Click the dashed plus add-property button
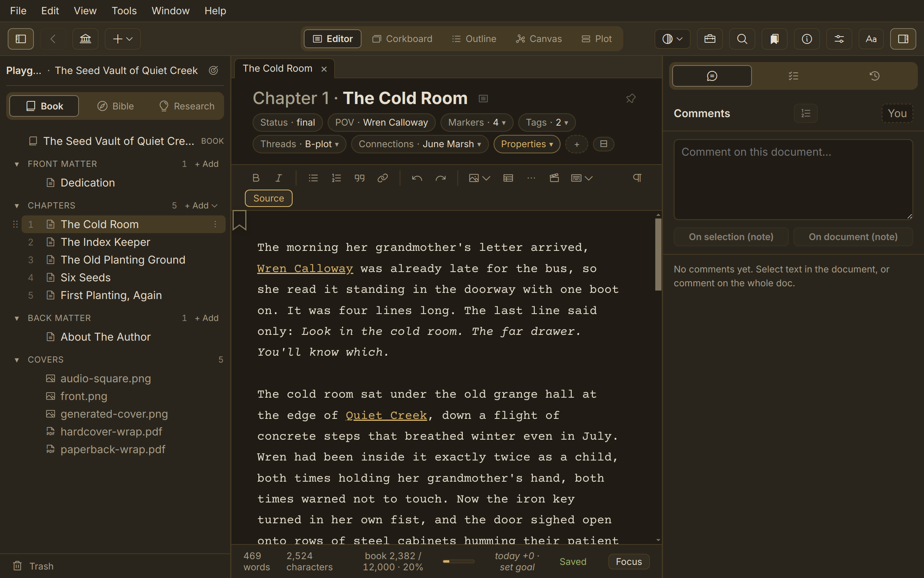The height and width of the screenshot is (578, 924). click(577, 144)
